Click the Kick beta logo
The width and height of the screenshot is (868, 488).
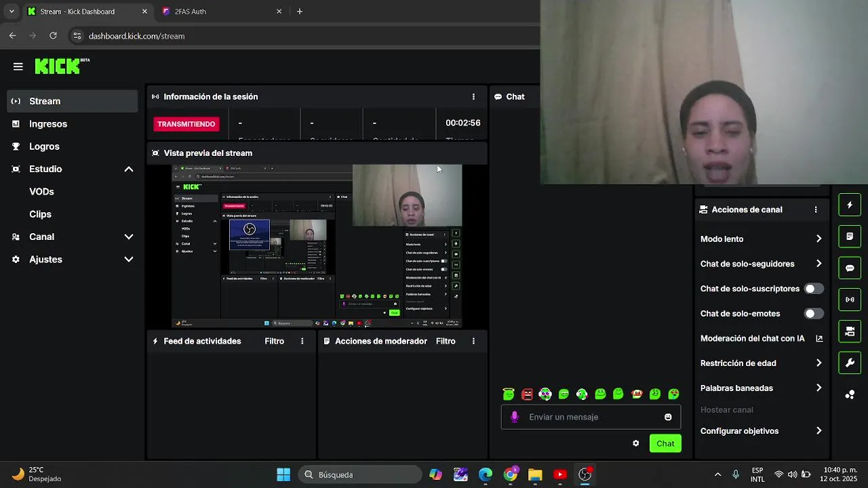click(62, 66)
